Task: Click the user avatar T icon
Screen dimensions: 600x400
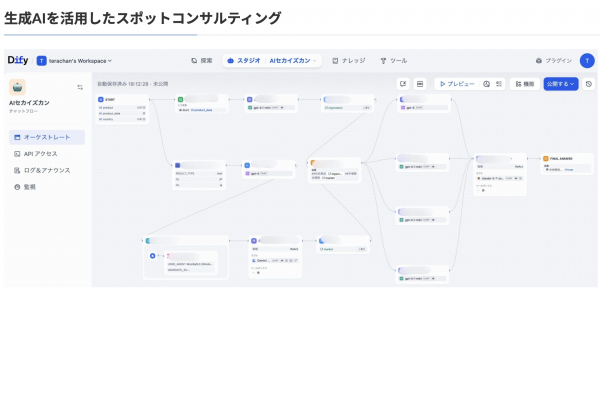Action: [x=587, y=60]
